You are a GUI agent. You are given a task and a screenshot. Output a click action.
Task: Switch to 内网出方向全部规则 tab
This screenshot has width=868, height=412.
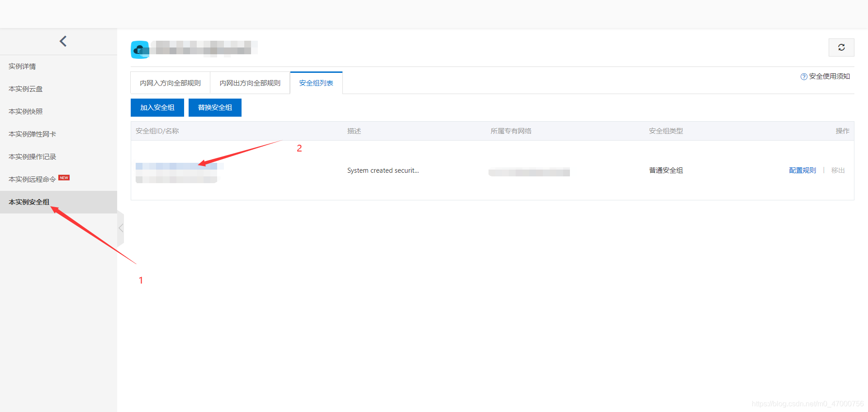250,83
